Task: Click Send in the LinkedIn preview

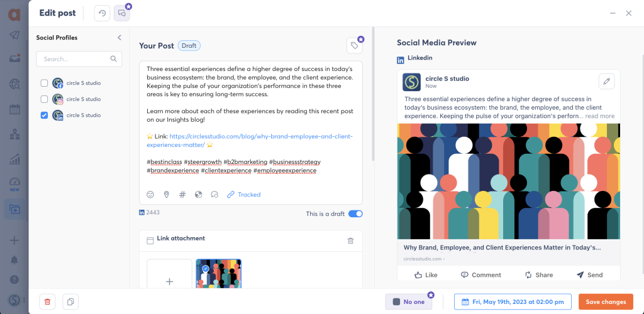Action: pos(589,274)
